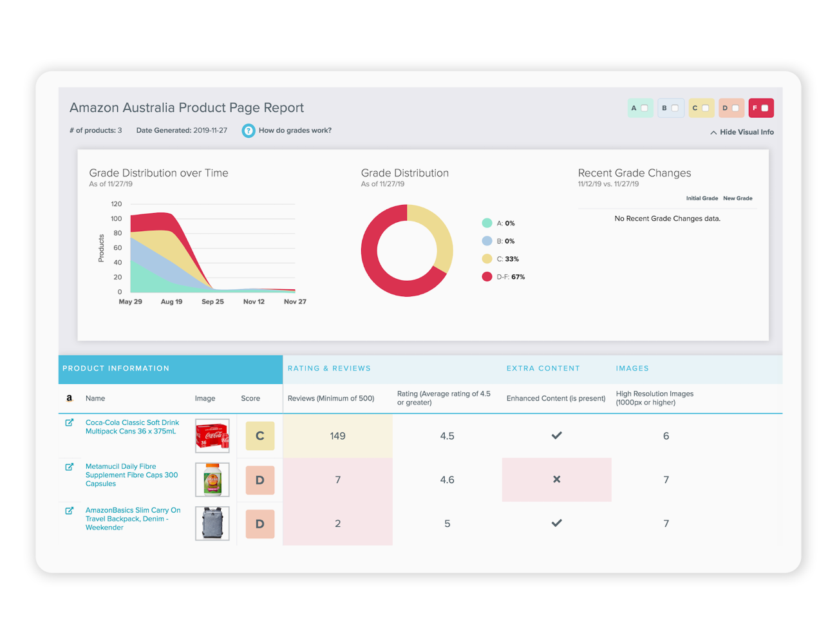This screenshot has width=837, height=644.
Task: Enable the grade A filter checkbox
Action: (x=644, y=108)
